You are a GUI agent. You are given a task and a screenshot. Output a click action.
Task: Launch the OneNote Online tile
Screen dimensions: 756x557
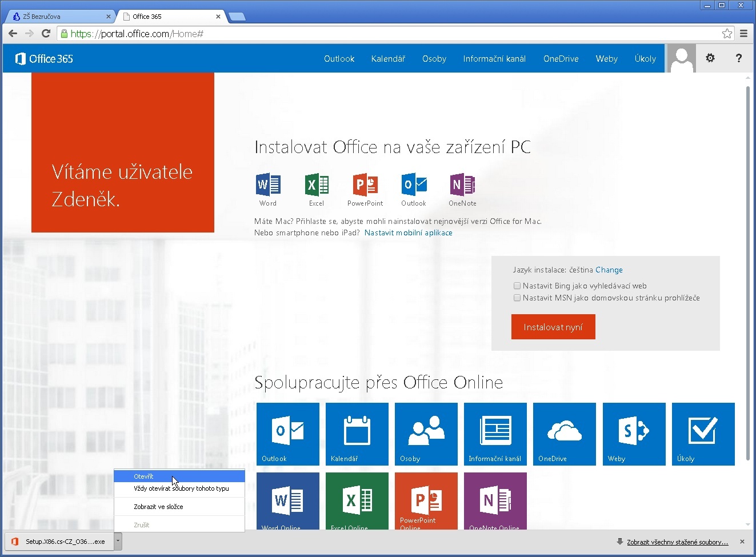point(495,501)
